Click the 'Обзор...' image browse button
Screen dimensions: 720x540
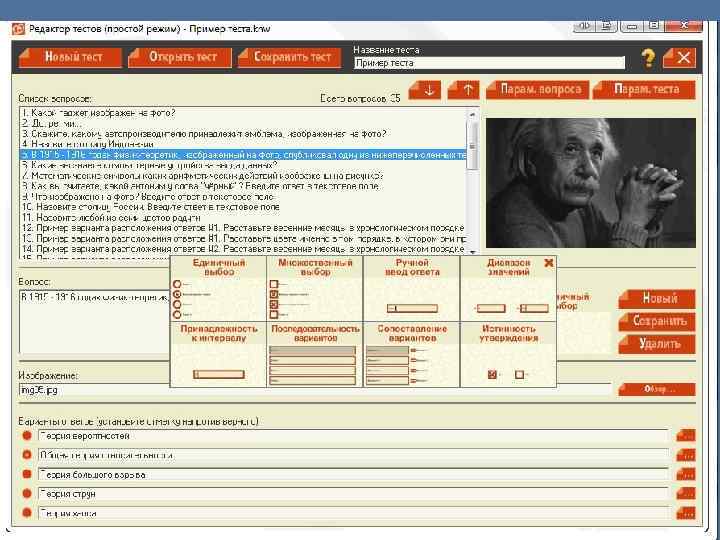[657, 389]
